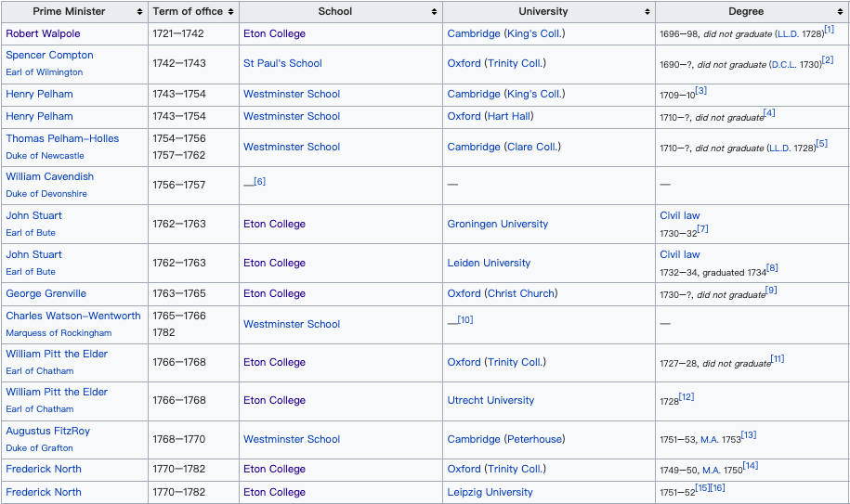Image resolution: width=850 pixels, height=504 pixels.
Task: Open St Paul's School link
Action: coord(282,63)
